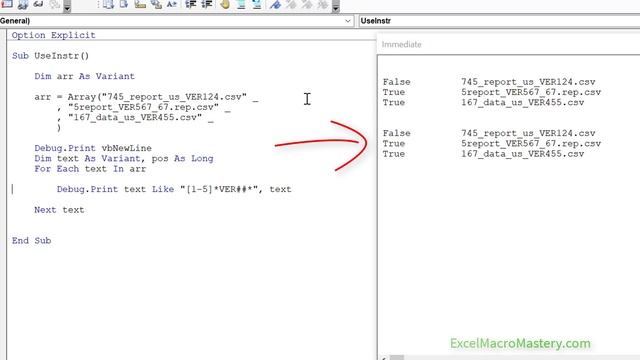Screen dimensions: 640x360
Task: Click the 'End Sub' line
Action: pyautogui.click(x=31, y=240)
